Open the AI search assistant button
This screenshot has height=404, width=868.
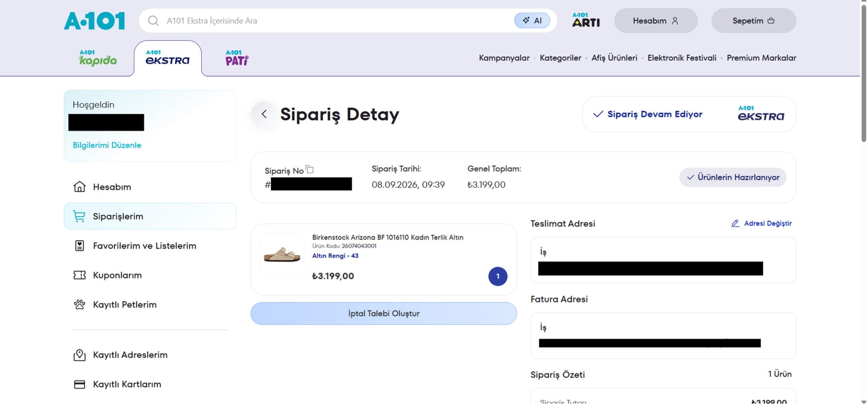[x=531, y=21]
